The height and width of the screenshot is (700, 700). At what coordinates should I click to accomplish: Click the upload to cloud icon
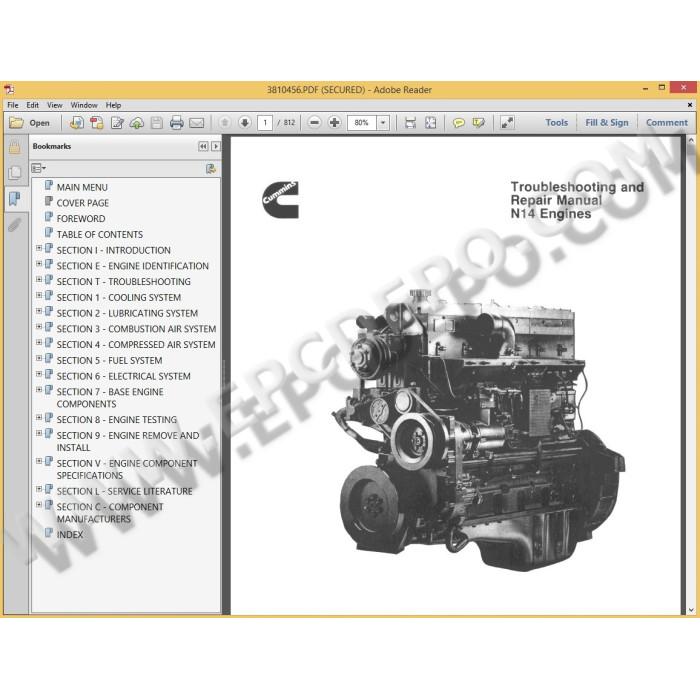tap(137, 122)
